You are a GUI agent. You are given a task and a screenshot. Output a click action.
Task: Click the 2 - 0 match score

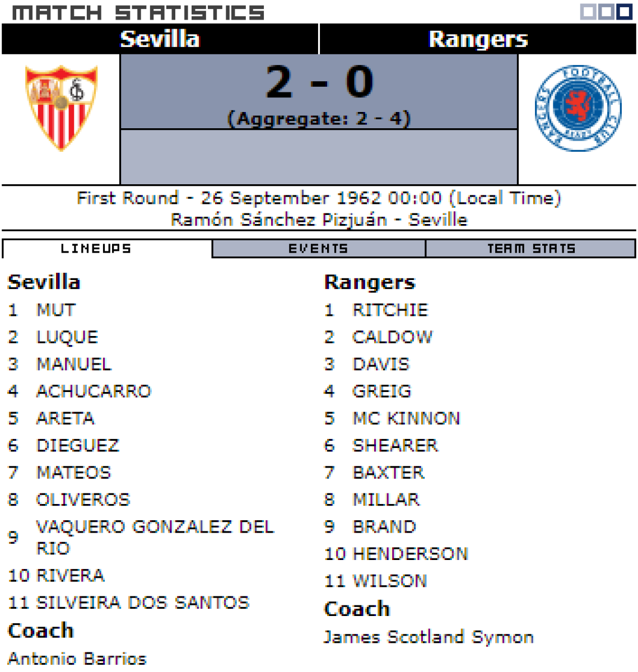coord(319,82)
